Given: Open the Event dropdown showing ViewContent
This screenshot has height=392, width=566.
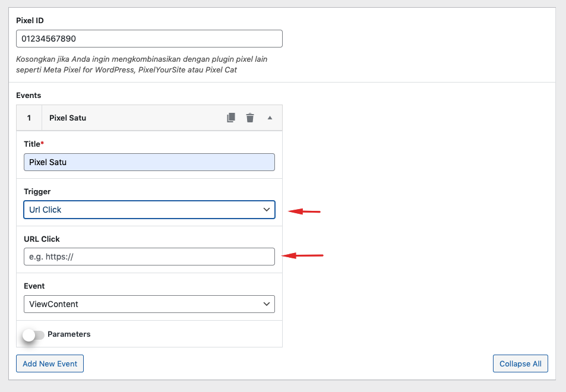Looking at the screenshot, I should click(x=149, y=304).
